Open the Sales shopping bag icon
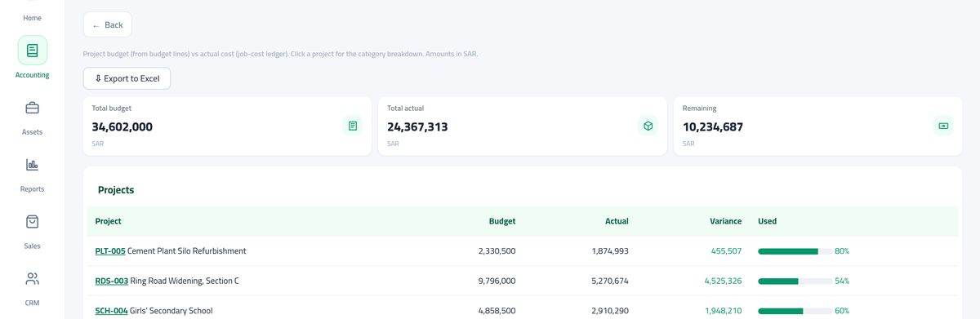This screenshot has height=319, width=980. (x=33, y=222)
